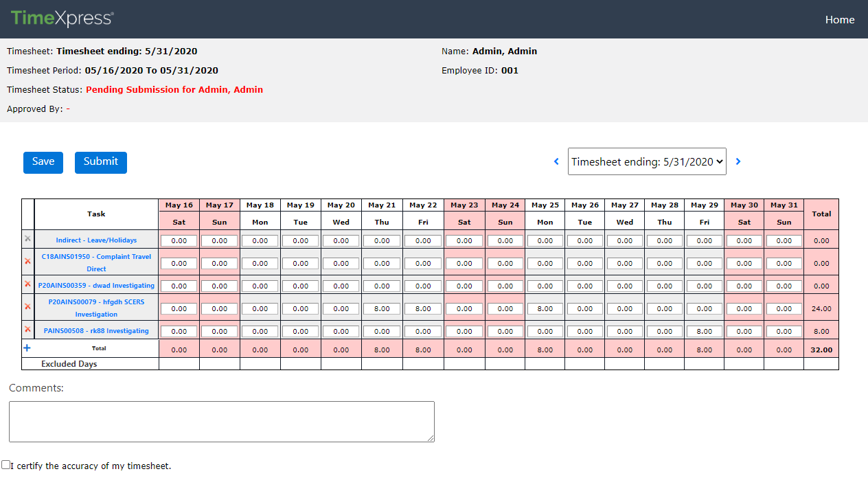Image resolution: width=868 pixels, height=489 pixels.
Task: Go to next timesheet using right arrow
Action: pyautogui.click(x=738, y=161)
